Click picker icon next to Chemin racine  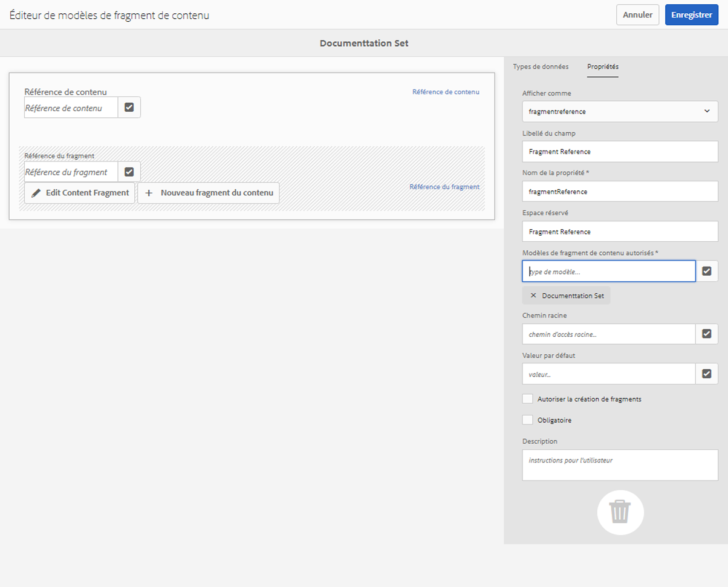[x=707, y=334]
